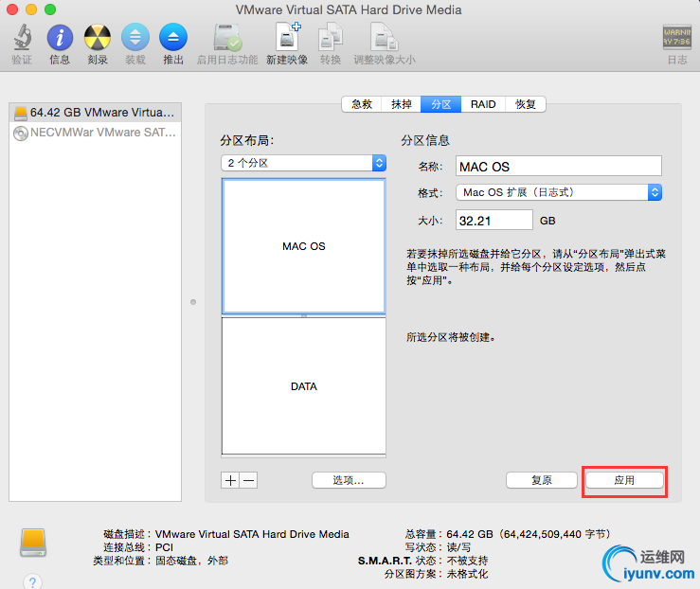Click the Revert (复原) button
700x589 pixels.
coord(542,480)
